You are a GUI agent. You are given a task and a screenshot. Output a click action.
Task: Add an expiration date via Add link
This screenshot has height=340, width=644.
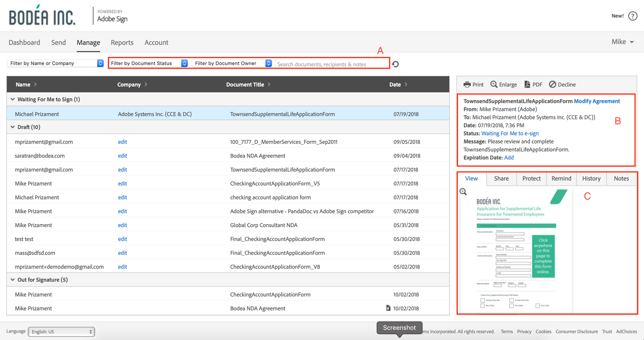tap(509, 157)
